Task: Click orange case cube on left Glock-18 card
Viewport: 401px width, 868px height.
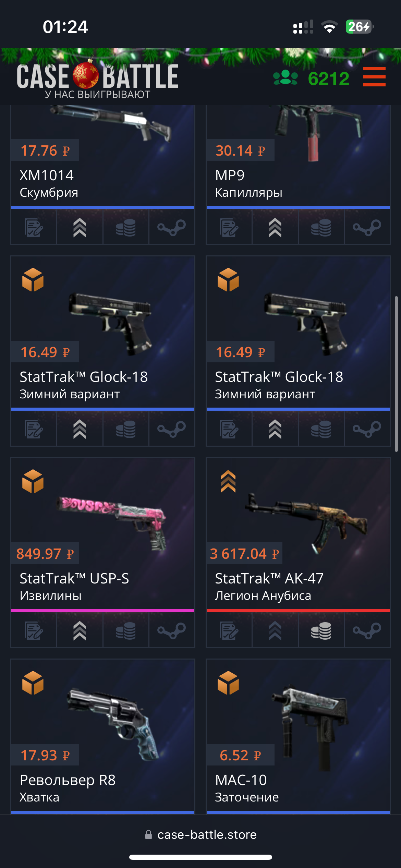Action: pos(33,280)
